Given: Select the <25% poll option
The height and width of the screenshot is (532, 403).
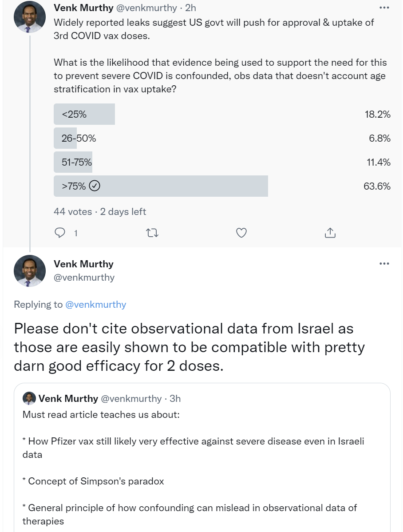Looking at the screenshot, I should pos(84,114).
